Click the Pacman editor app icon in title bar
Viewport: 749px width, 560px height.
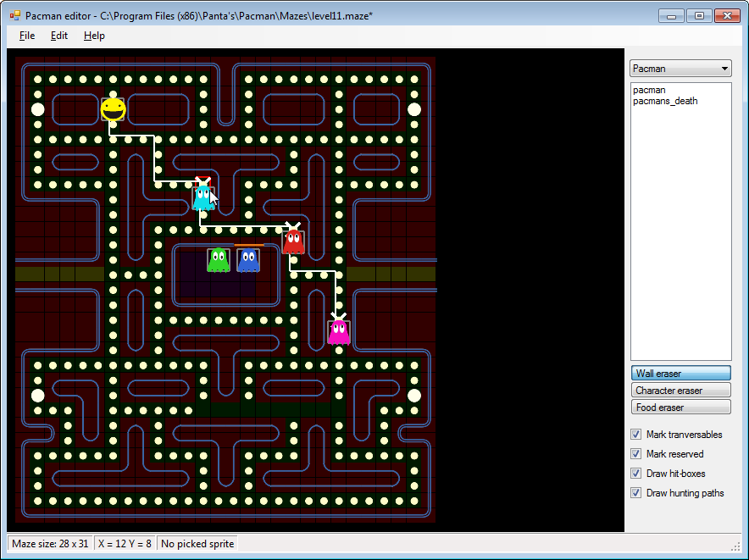point(14,16)
